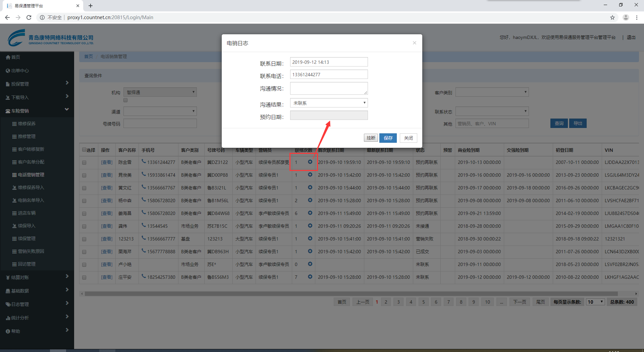This screenshot has height=352, width=644.
Task: Click 退出 to log out
Action: click(x=631, y=37)
